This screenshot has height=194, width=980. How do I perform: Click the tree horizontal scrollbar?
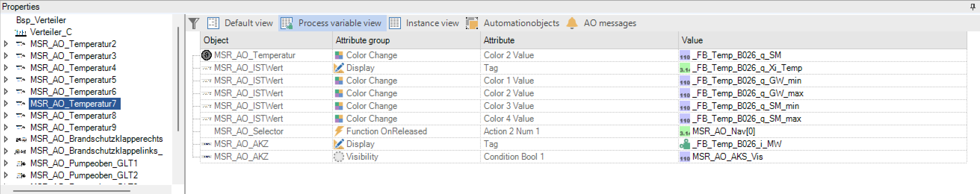71,191
